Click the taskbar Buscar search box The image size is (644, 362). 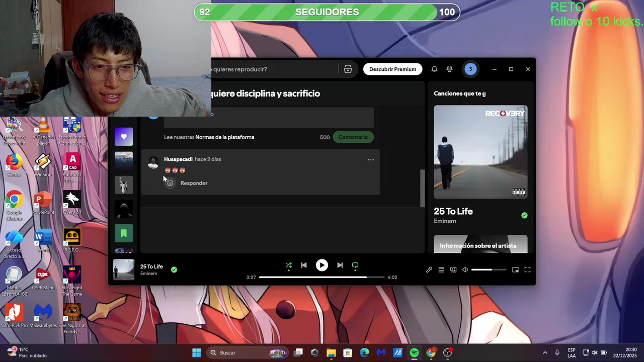(247, 353)
